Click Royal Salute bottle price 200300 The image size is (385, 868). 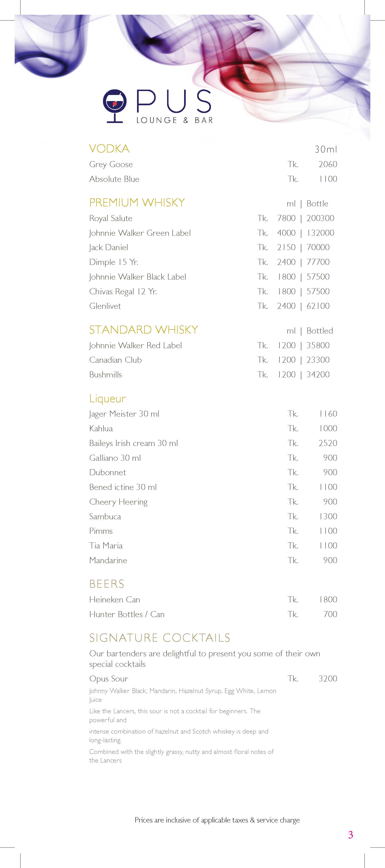click(320, 218)
